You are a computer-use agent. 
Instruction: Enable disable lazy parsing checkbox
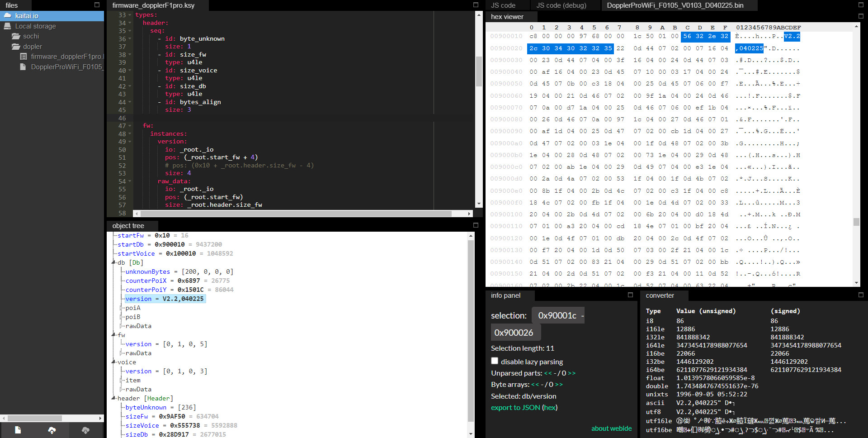(495, 361)
